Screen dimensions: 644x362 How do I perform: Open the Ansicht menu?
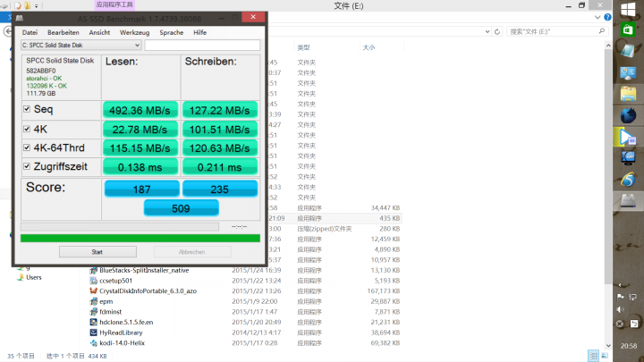coord(99,32)
